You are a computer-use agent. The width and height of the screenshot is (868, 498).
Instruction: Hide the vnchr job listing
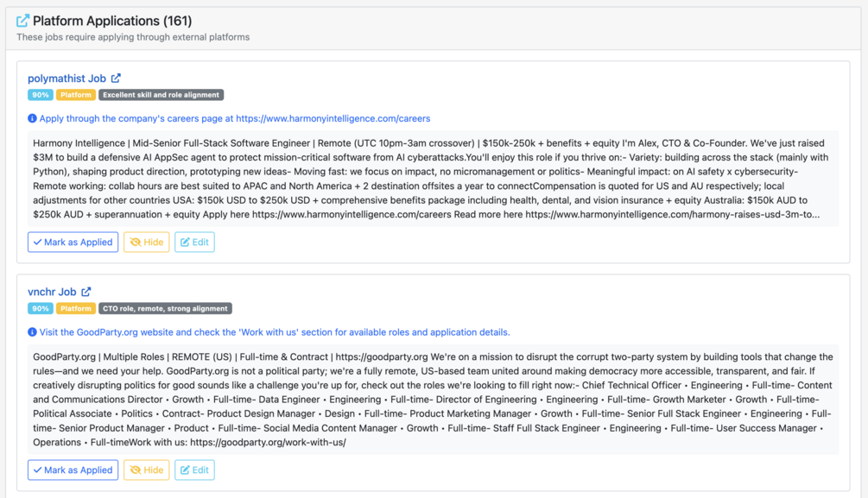146,470
